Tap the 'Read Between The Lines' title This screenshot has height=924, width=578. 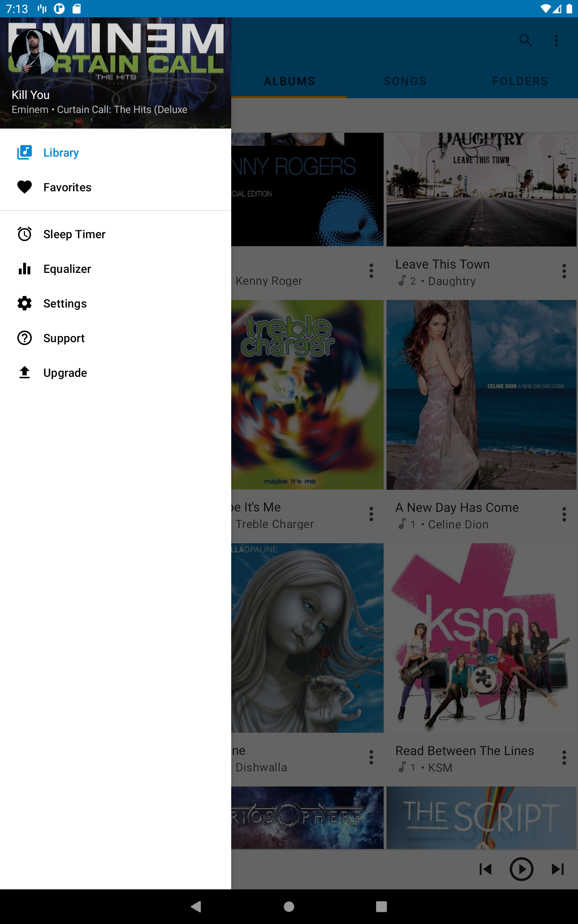465,751
